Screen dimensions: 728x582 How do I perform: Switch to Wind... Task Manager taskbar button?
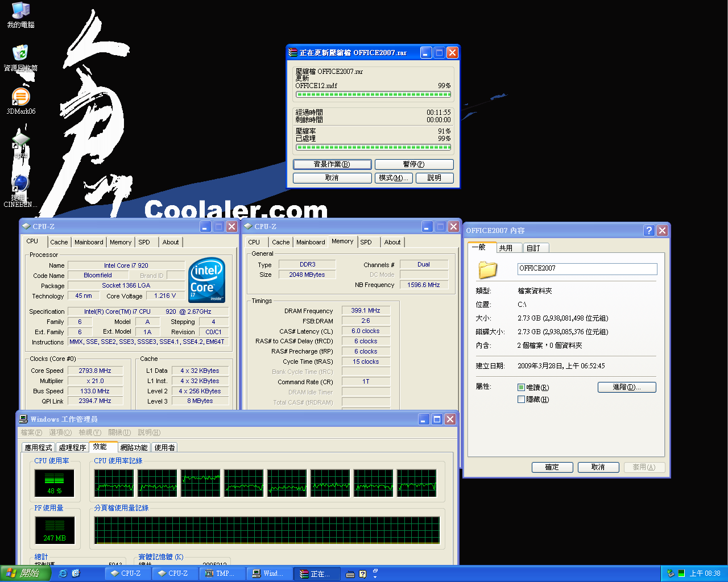point(270,573)
